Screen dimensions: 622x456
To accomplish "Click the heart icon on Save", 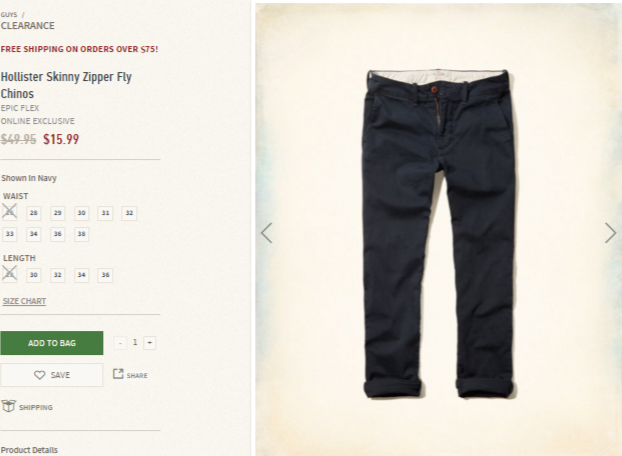I will click(x=39, y=375).
